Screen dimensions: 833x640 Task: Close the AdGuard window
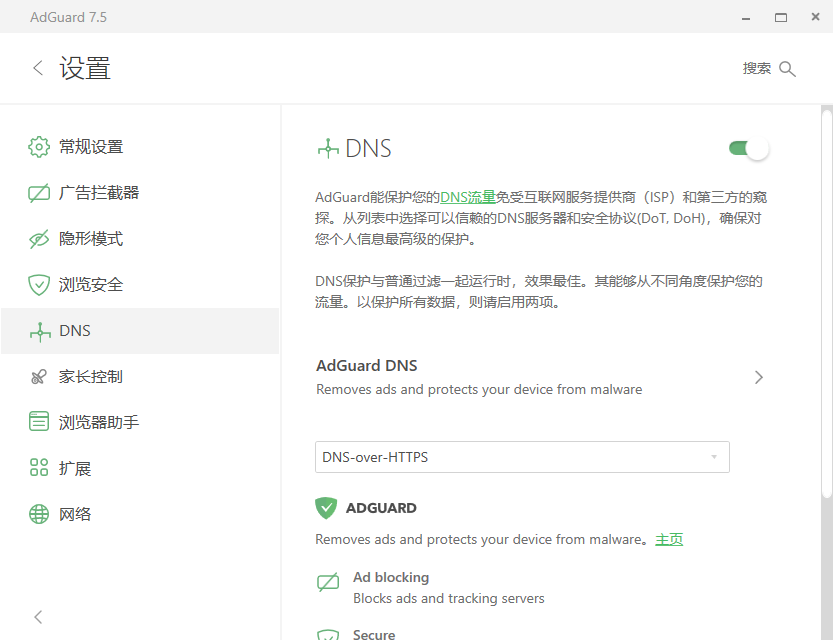click(815, 17)
